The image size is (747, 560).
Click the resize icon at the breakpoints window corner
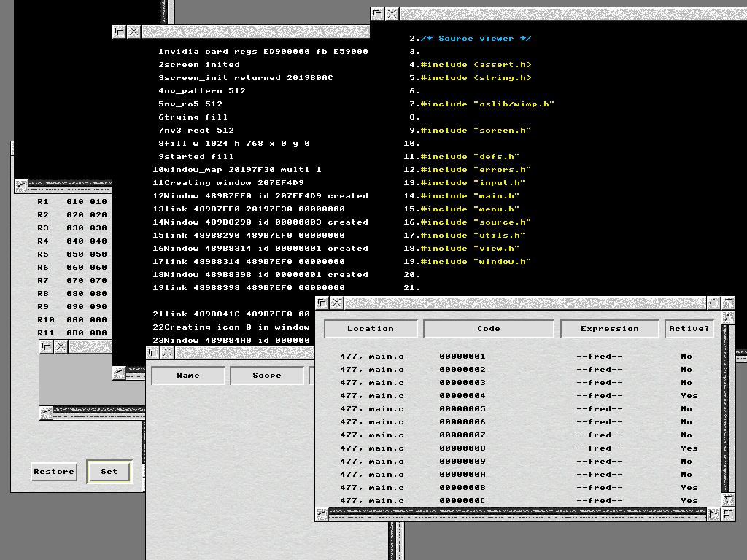tap(728, 514)
